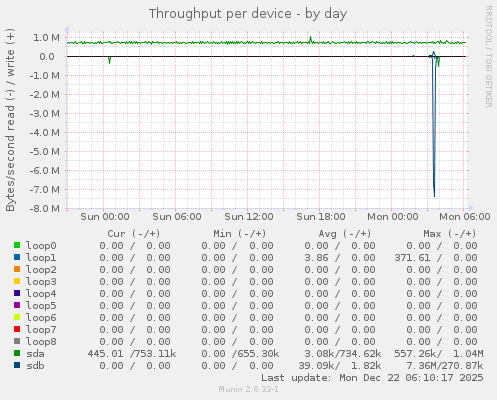Click the loop1 blue legend swatch
Viewport: 497px width, 400px height.
[17, 257]
